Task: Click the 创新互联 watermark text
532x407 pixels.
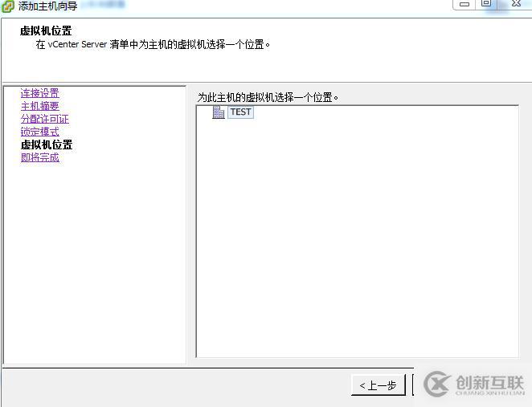Action: tap(490, 383)
